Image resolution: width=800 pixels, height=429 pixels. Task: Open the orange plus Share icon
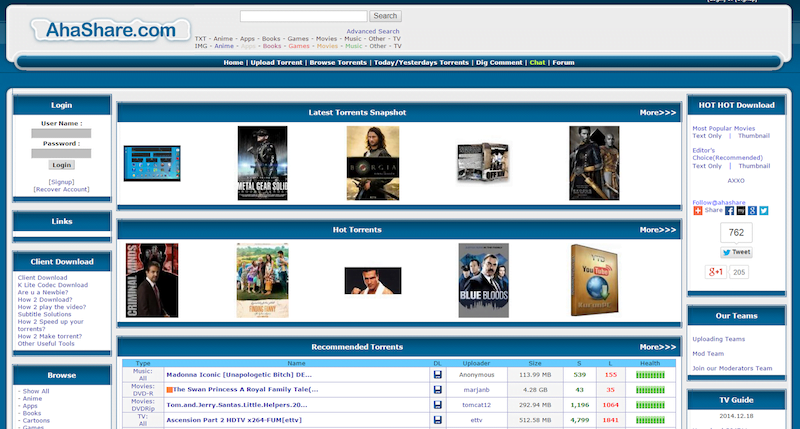click(x=697, y=211)
